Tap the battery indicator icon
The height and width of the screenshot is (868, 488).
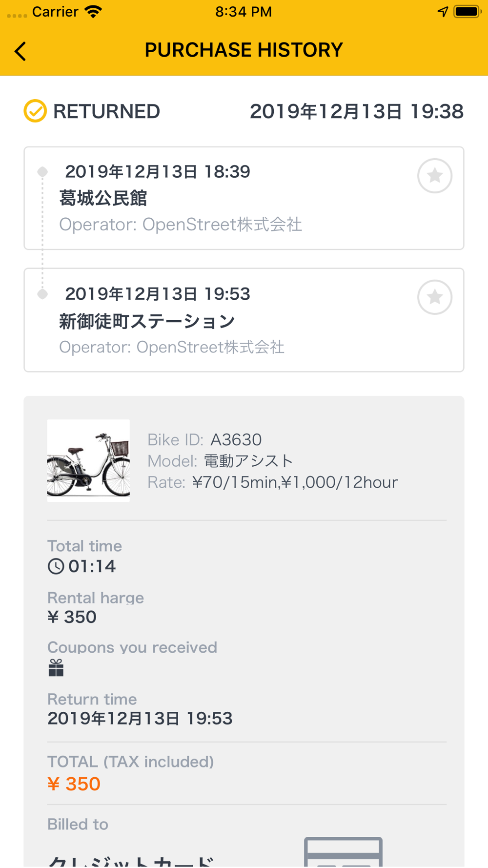pyautogui.click(x=468, y=11)
